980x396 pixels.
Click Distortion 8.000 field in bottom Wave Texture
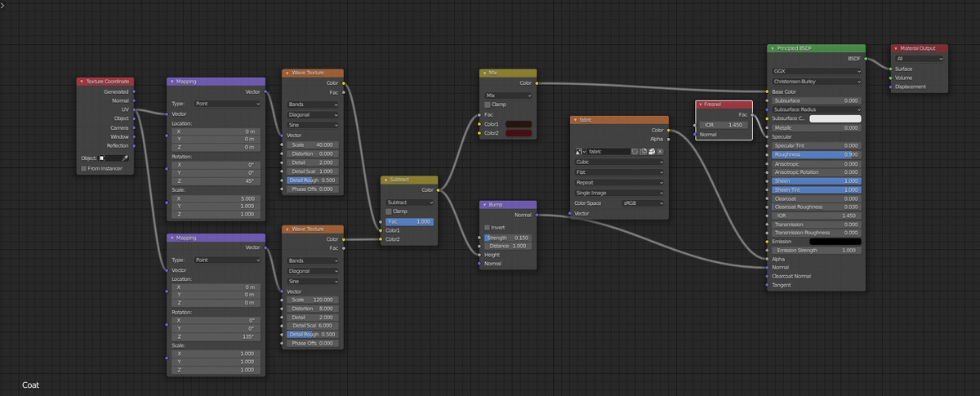pyautogui.click(x=312, y=309)
